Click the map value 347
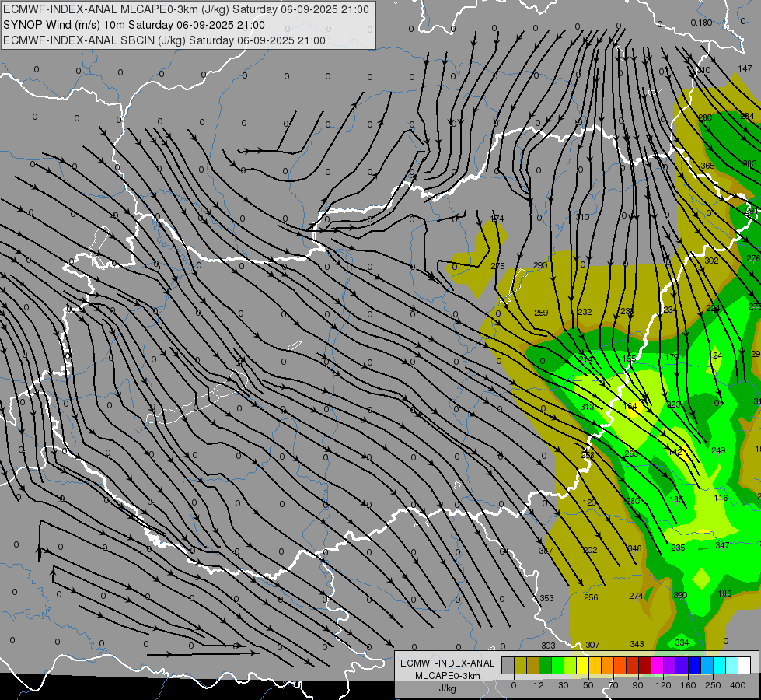The height and width of the screenshot is (700, 761). click(722, 545)
